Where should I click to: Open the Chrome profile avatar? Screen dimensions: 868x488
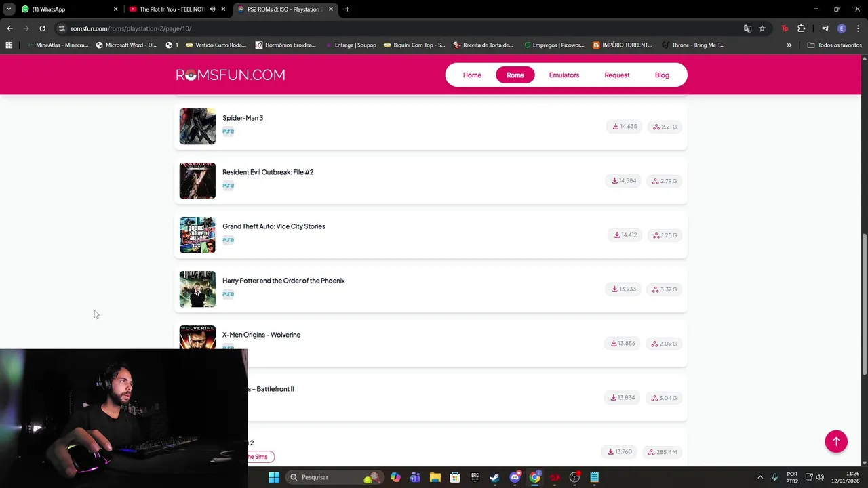[842, 28]
